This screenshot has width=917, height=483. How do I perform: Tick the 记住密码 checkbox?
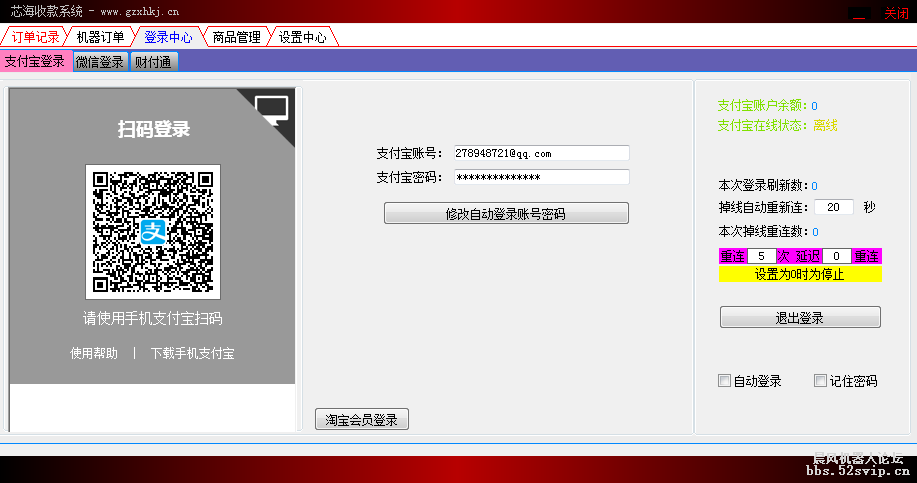(x=820, y=381)
